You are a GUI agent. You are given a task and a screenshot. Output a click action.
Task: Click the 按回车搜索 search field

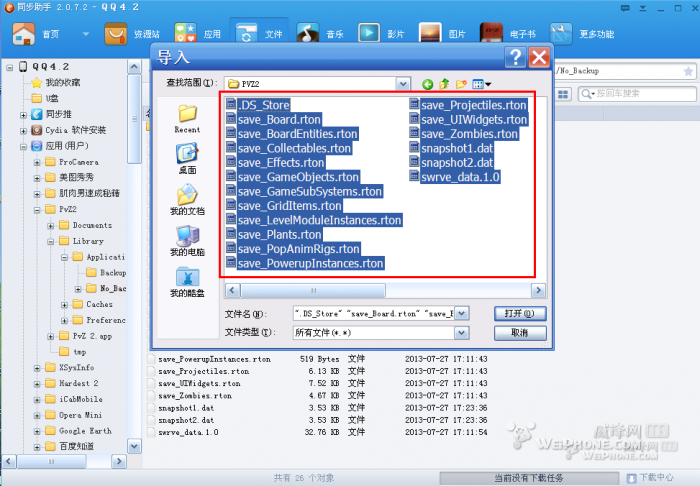coord(637,94)
